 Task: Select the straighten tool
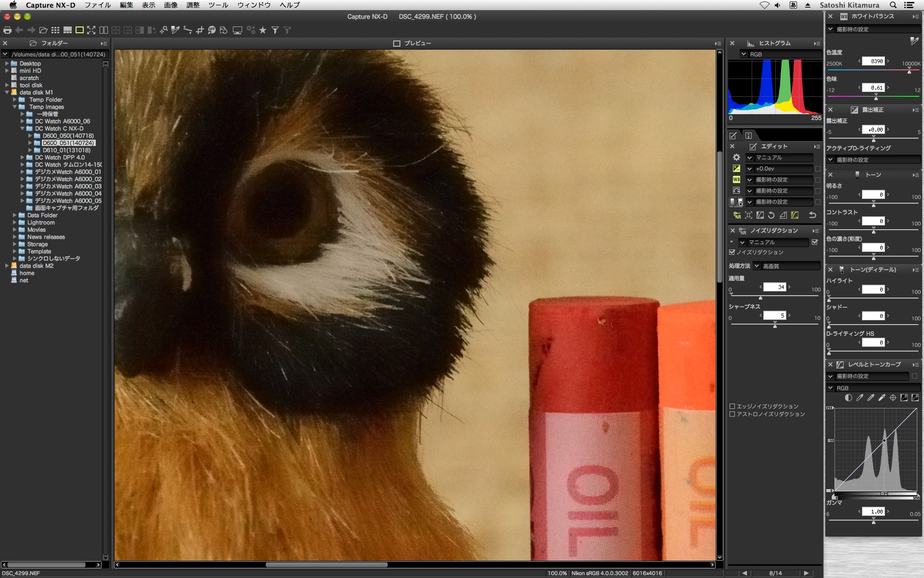188,30
